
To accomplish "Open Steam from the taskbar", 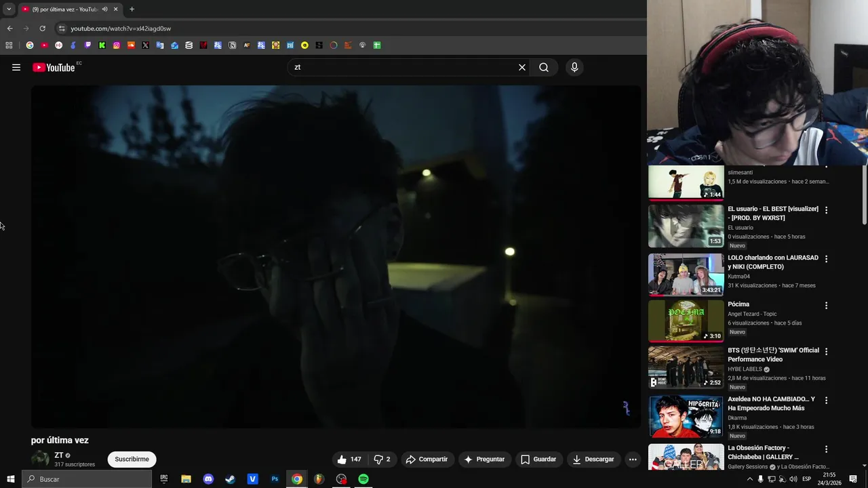I will [231, 479].
